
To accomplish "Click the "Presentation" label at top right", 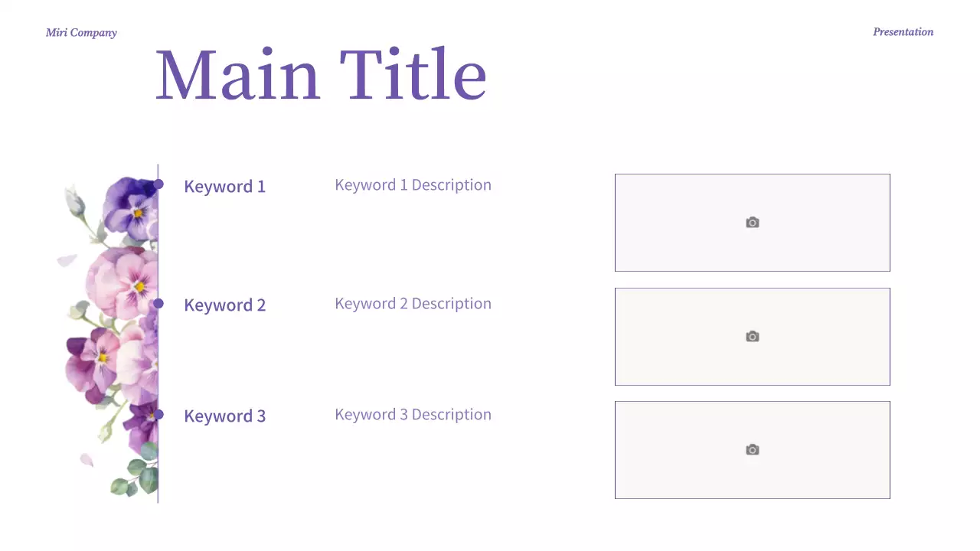I will [903, 32].
